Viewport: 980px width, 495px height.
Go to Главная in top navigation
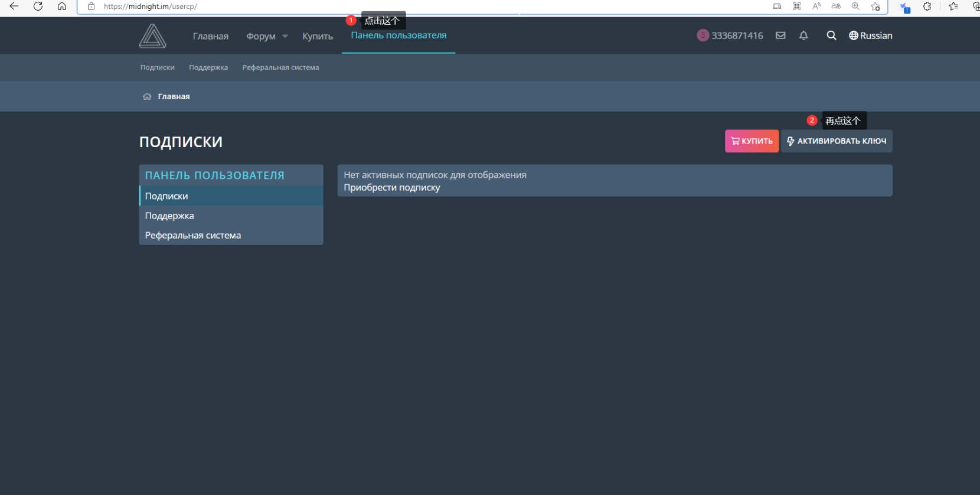click(210, 36)
